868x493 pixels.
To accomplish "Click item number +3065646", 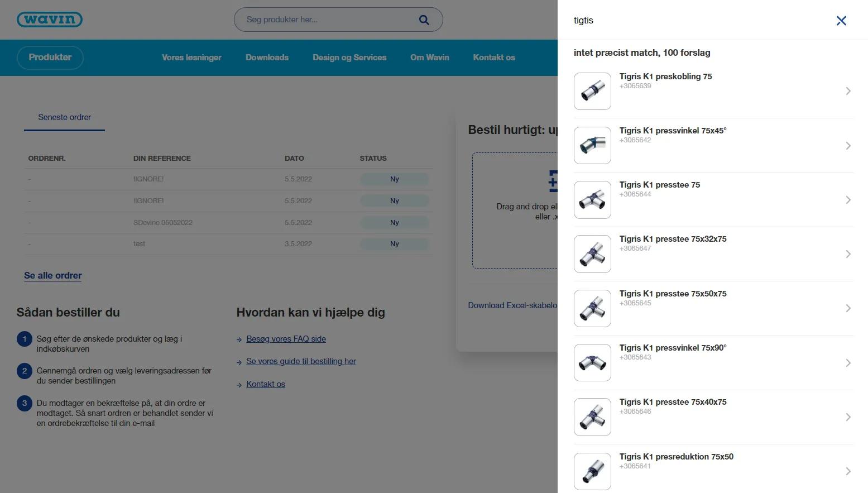I will tap(635, 411).
